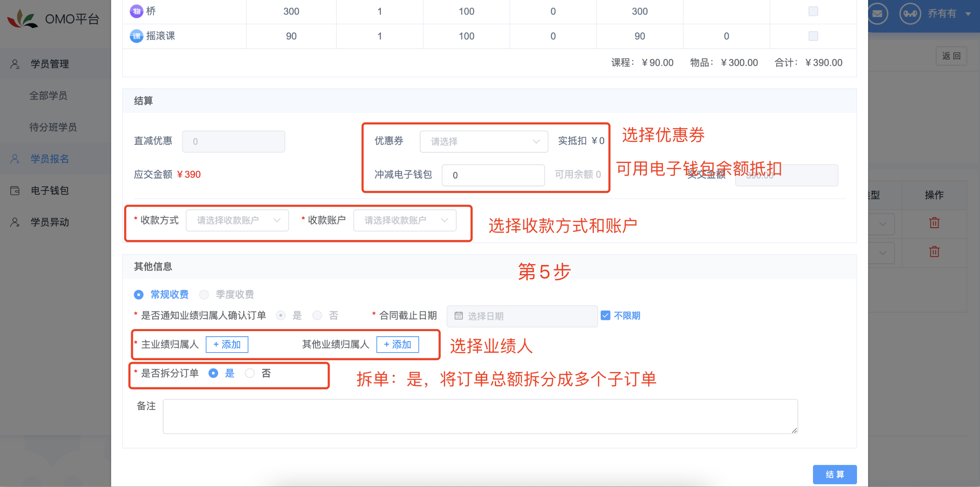Click the 电子钱包 wallet icon

coord(15,191)
